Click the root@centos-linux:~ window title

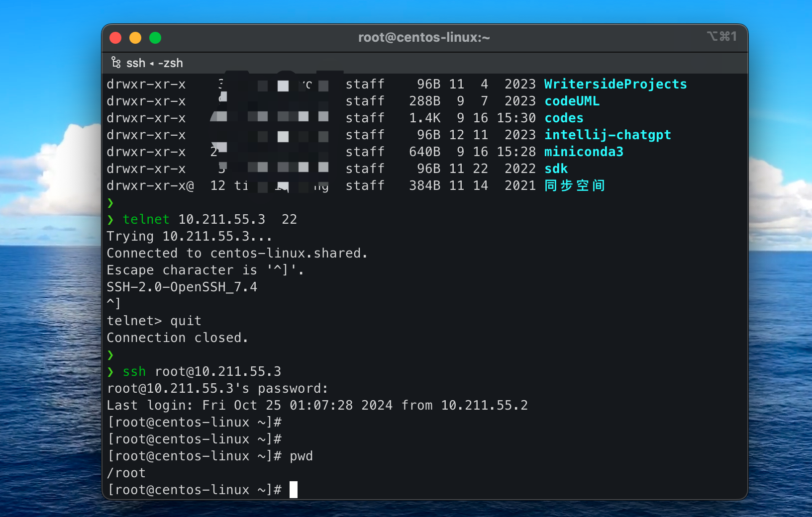(424, 38)
